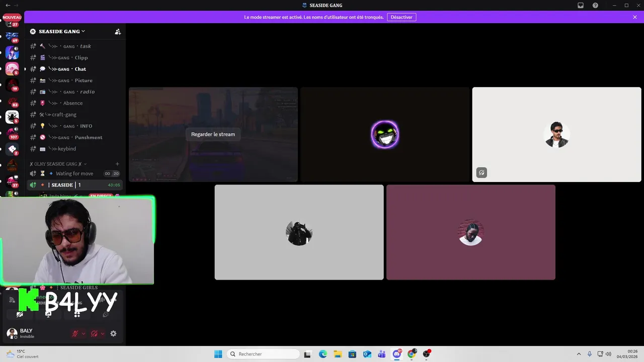This screenshot has width=644, height=362.
Task: Open the server with the 107 badge
Action: (x=12, y=133)
